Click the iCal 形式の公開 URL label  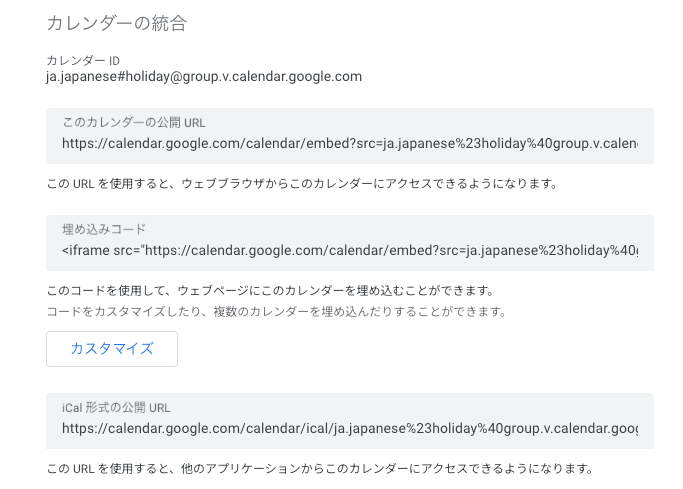click(x=117, y=408)
